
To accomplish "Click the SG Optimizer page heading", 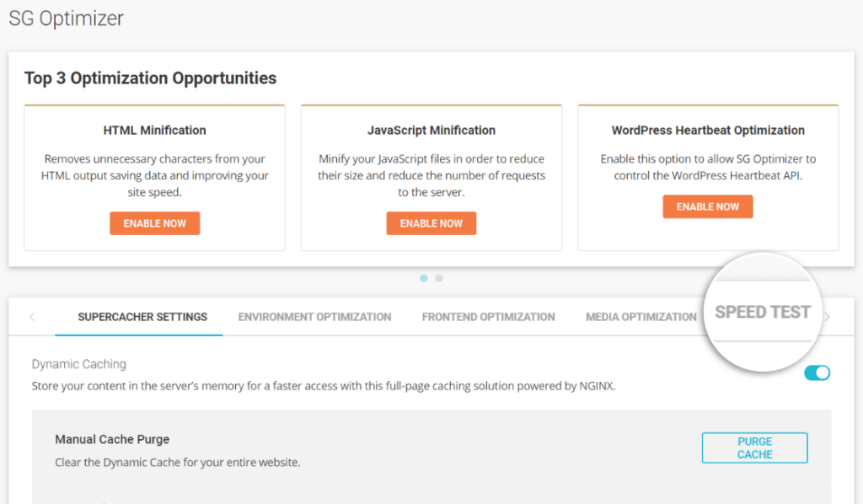I will (66, 18).
